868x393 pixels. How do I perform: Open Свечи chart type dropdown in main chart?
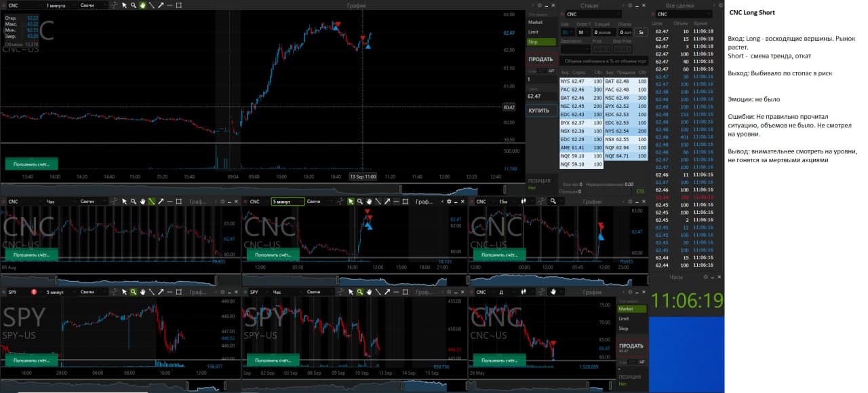point(94,5)
